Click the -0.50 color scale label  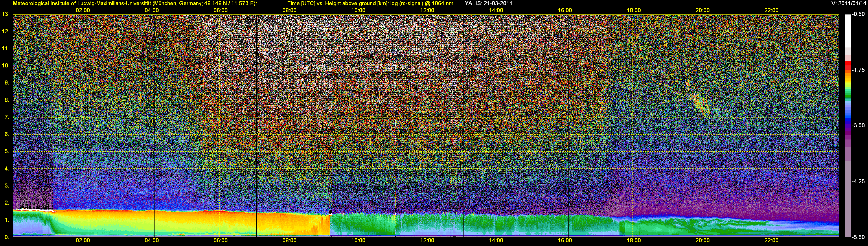pos(858,14)
